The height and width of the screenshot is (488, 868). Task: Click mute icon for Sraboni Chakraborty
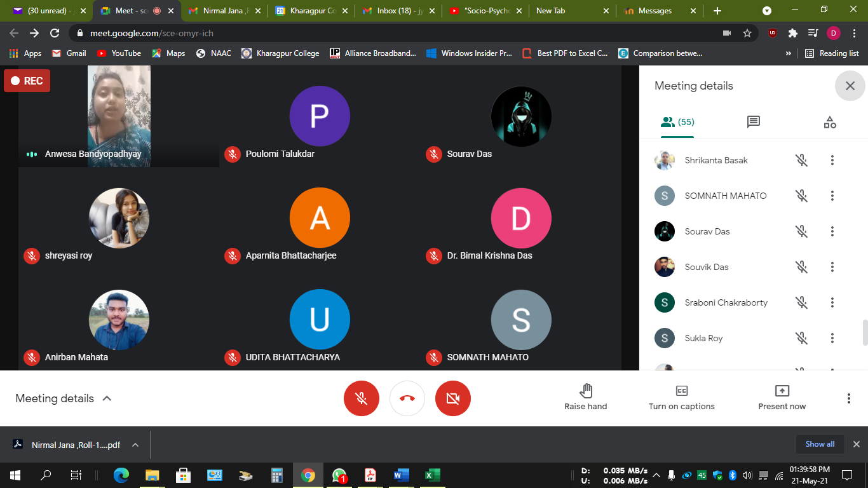pyautogui.click(x=802, y=302)
